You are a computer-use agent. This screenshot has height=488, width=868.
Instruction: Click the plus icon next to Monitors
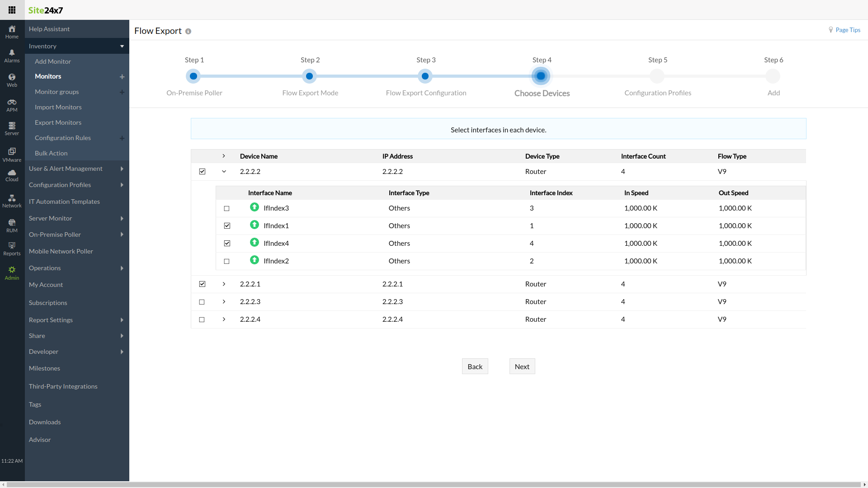[122, 77]
